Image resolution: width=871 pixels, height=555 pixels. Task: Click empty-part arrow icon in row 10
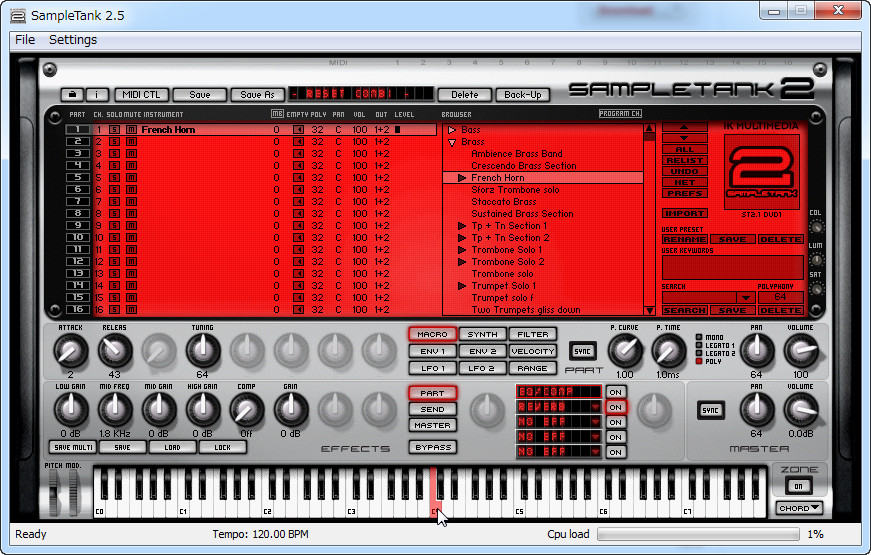[298, 238]
